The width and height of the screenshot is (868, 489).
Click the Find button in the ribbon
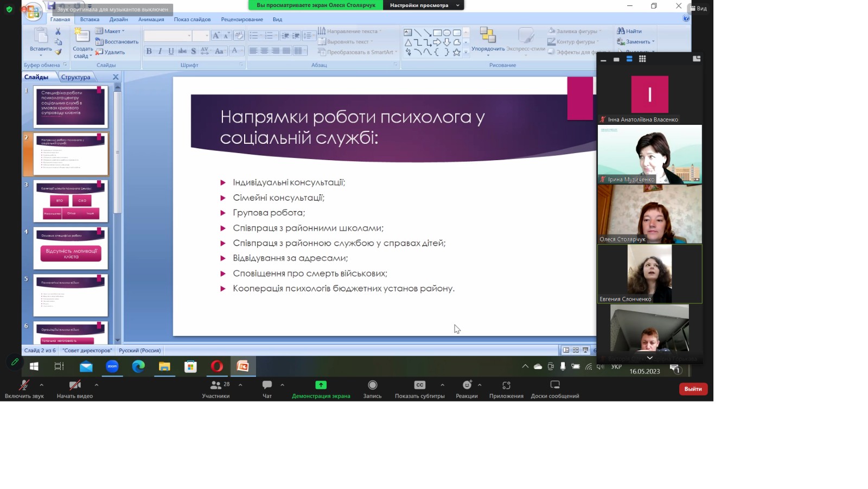[630, 31]
